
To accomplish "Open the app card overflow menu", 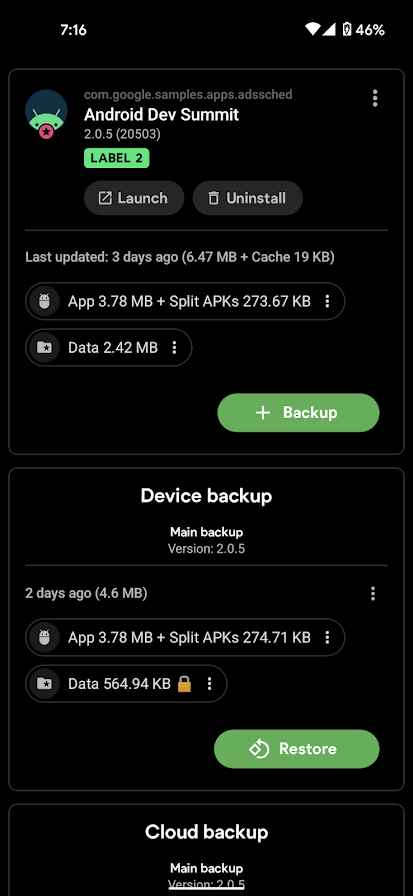I will pyautogui.click(x=375, y=98).
